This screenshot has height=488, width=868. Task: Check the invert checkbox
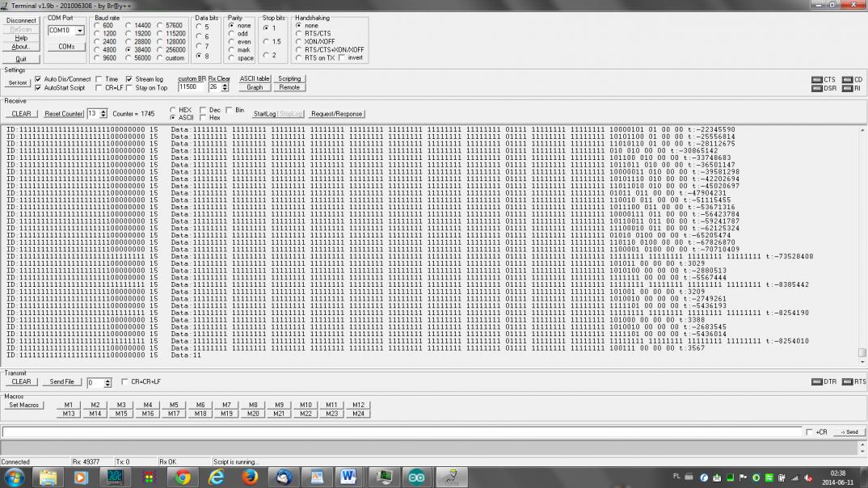click(x=342, y=57)
